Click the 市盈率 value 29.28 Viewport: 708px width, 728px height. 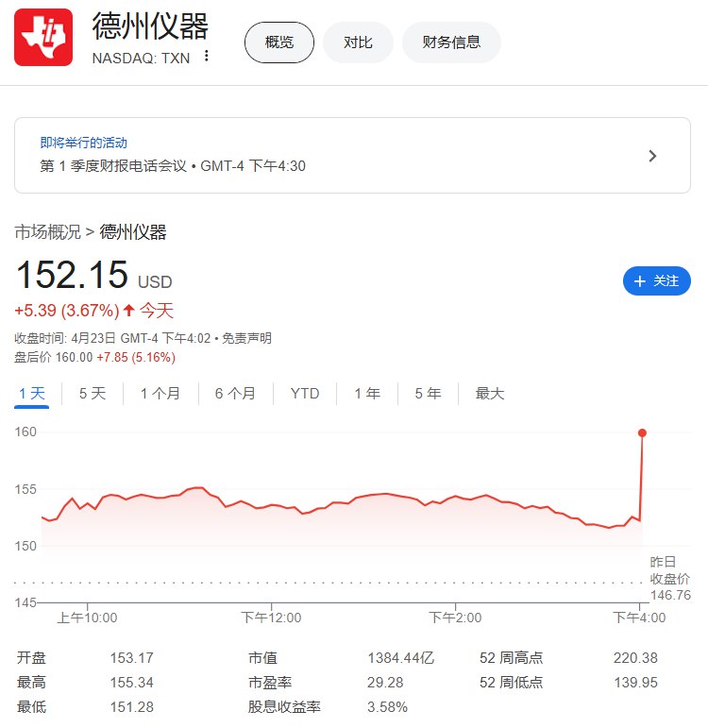coord(385,682)
